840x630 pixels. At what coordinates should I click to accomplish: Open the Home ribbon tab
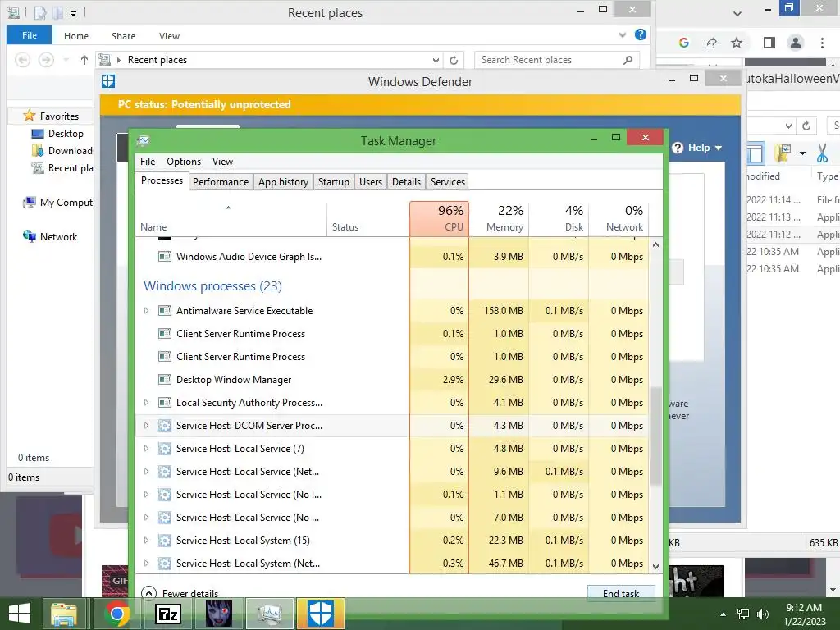(76, 36)
